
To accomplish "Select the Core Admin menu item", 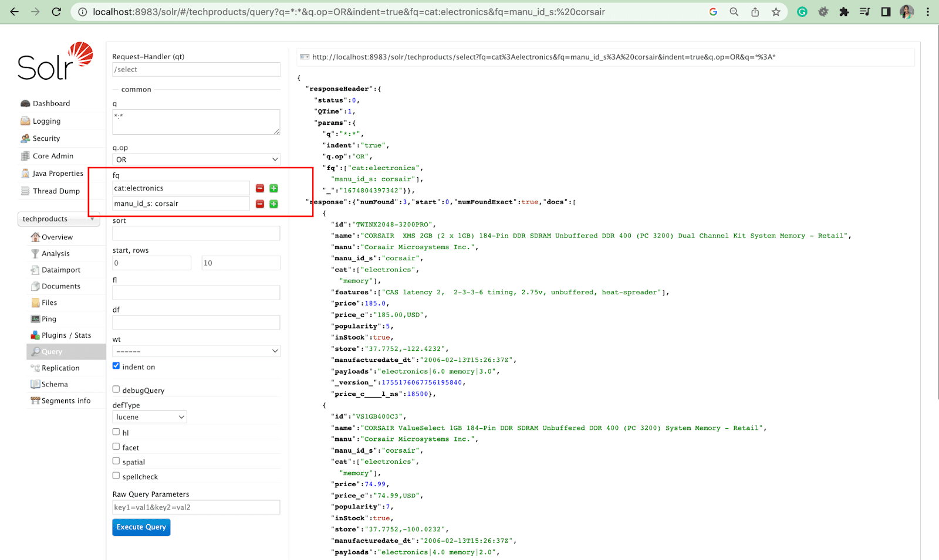I will click(53, 156).
